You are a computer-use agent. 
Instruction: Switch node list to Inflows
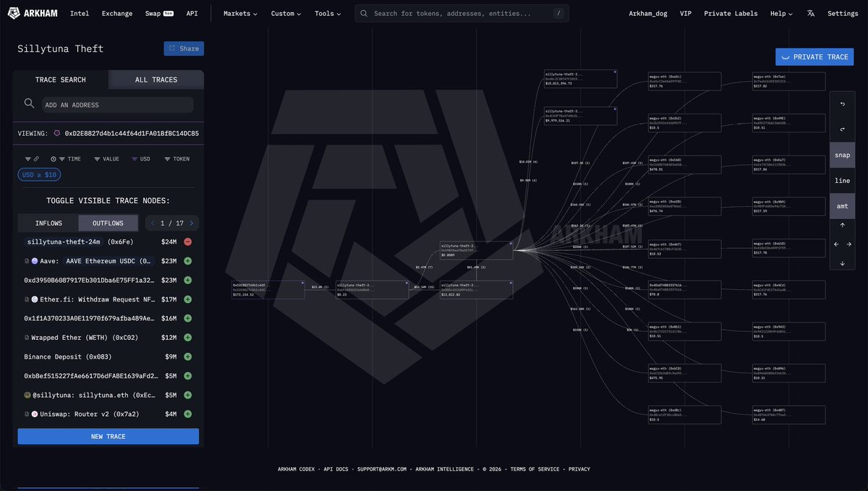48,223
